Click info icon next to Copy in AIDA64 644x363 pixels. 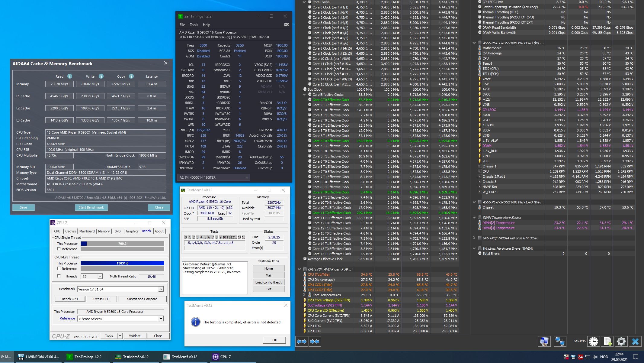tap(131, 76)
